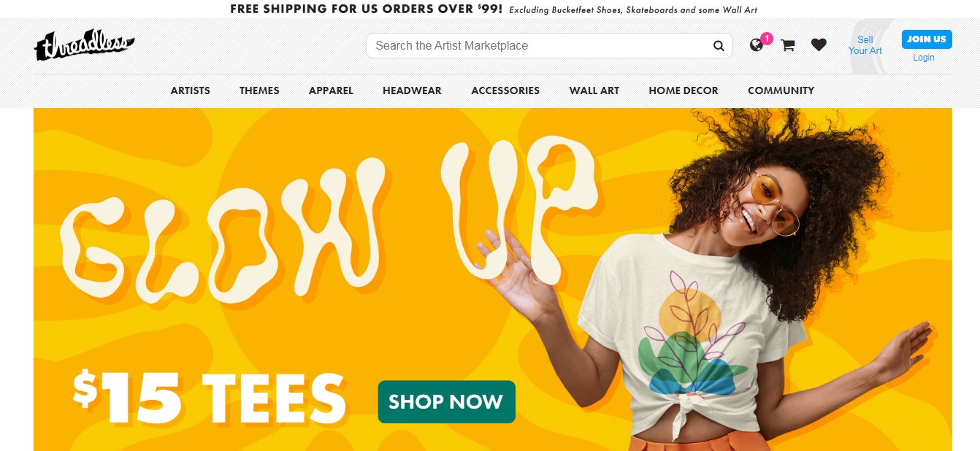Viewport: 980px width, 451px height.
Task: Expand the Headwear menu
Action: [x=412, y=90]
